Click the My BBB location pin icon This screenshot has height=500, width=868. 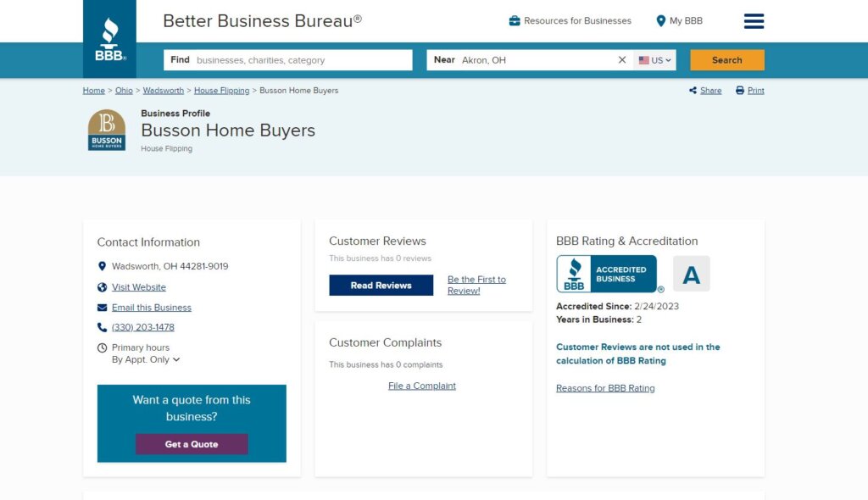coord(660,21)
